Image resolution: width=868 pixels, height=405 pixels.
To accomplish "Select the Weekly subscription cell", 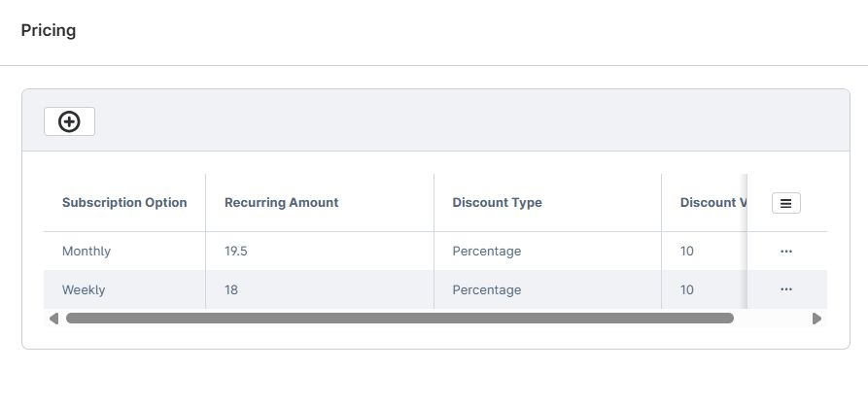I will click(84, 289).
